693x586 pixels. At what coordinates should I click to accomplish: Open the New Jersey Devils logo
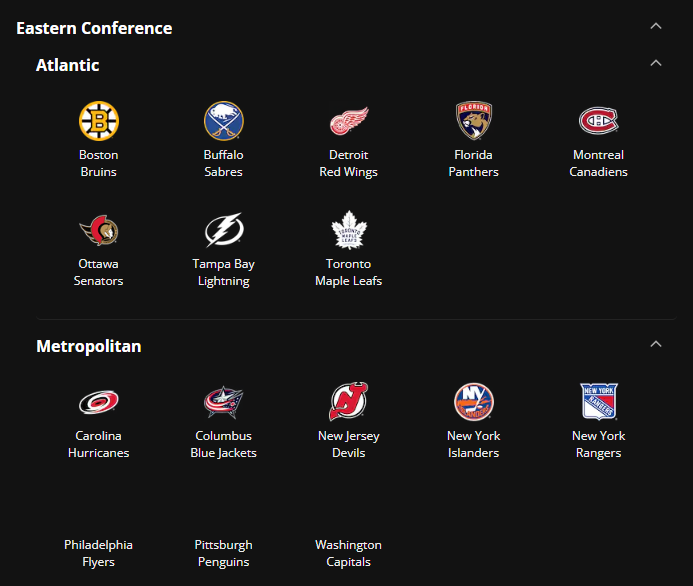349,402
